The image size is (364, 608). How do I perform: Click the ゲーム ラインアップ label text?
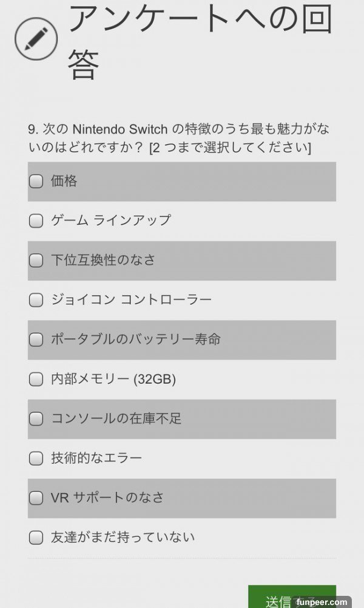coord(111,220)
